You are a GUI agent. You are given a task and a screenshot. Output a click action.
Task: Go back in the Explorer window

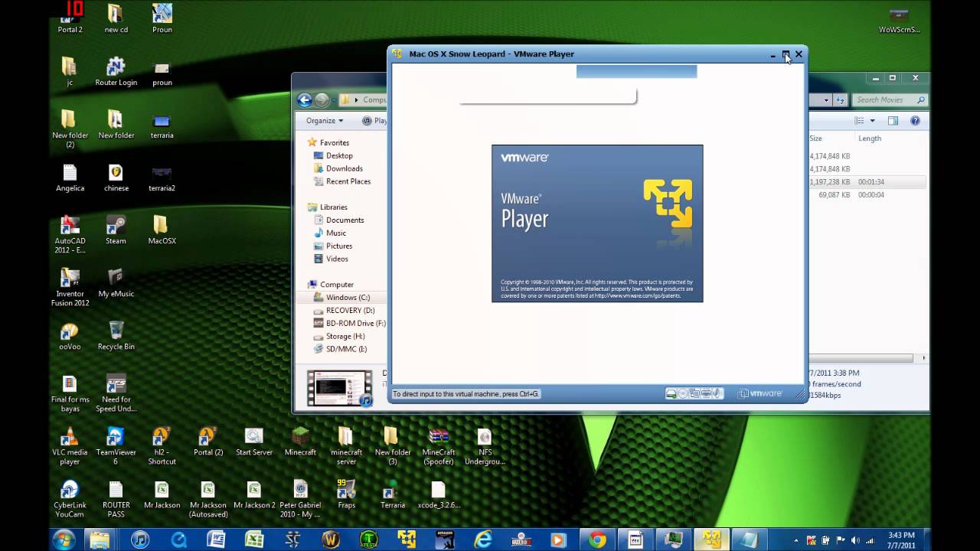(305, 99)
